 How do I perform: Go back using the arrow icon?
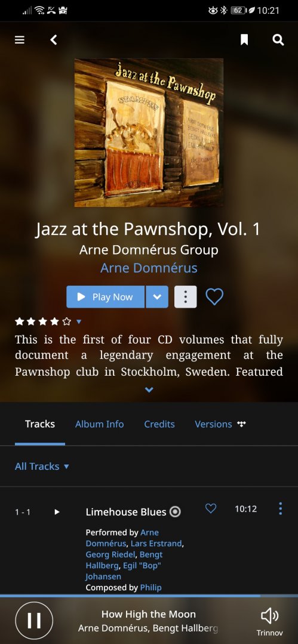tap(54, 40)
